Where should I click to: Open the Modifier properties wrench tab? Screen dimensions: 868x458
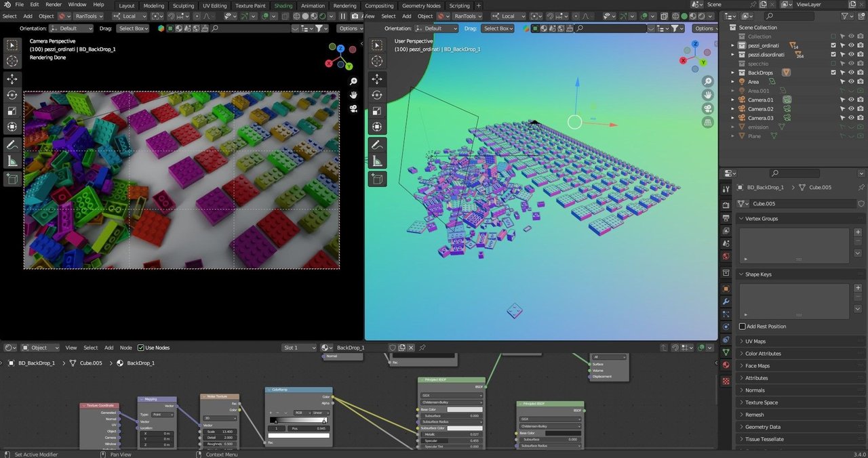(x=726, y=301)
